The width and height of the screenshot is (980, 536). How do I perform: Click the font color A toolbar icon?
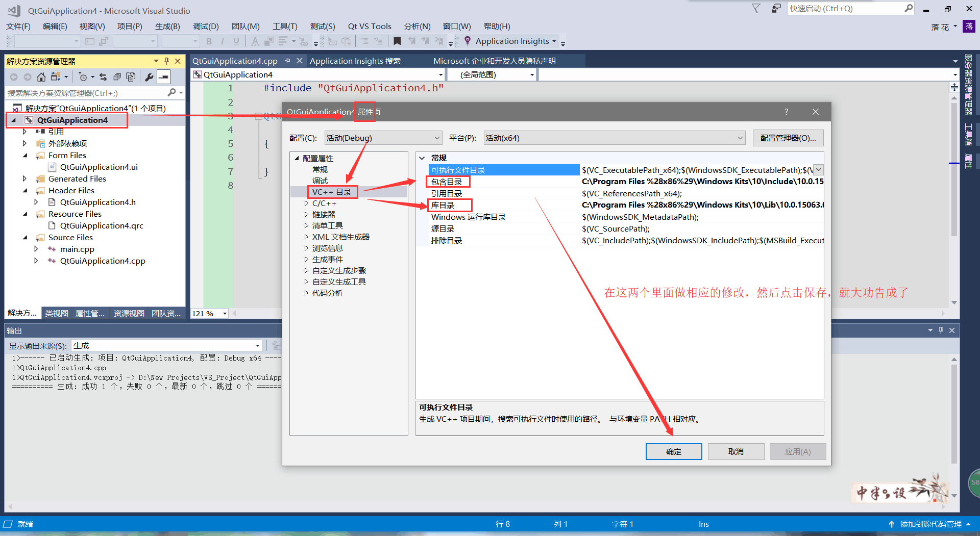tap(255, 41)
